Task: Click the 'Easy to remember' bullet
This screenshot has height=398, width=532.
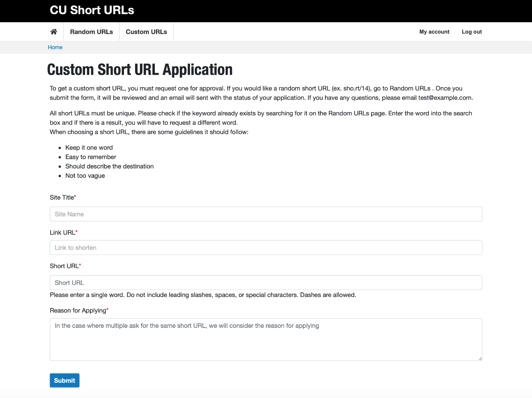Action: [x=91, y=157]
